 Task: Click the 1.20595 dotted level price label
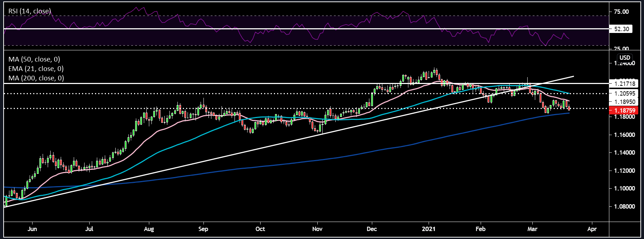coord(624,93)
